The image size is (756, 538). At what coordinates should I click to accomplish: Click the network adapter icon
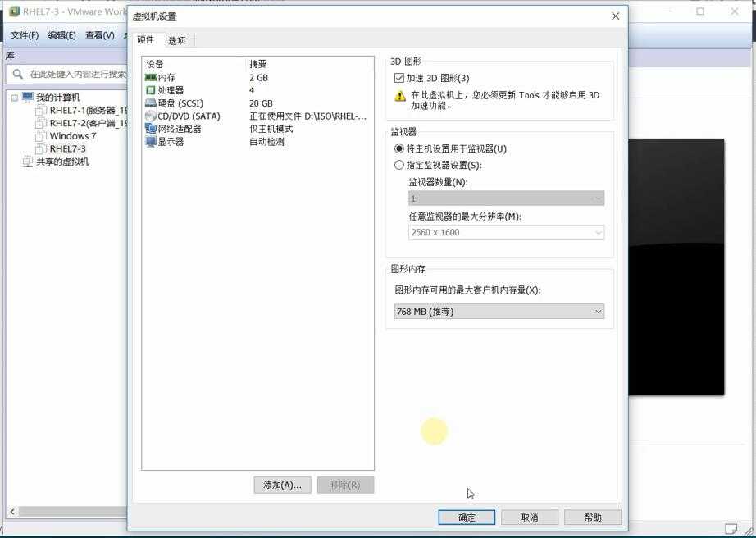coord(150,129)
